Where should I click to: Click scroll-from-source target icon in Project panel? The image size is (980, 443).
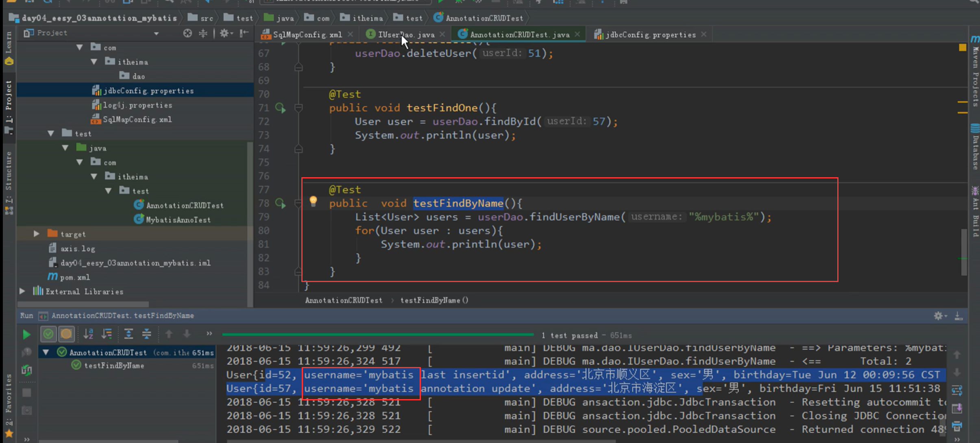[187, 33]
